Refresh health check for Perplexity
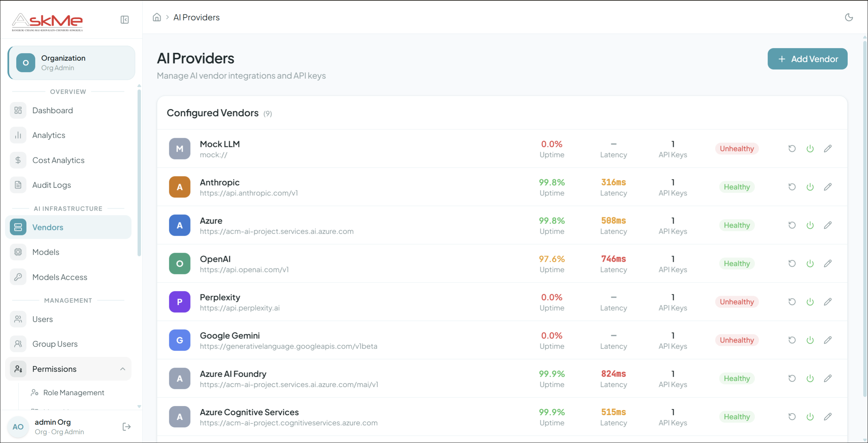The width and height of the screenshot is (868, 443). 792,302
